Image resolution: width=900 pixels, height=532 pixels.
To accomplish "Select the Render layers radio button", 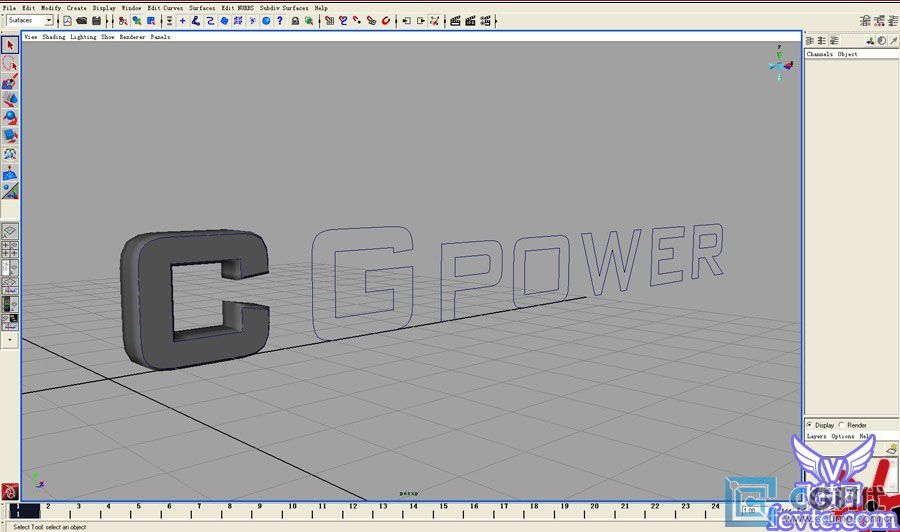I will tap(841, 425).
